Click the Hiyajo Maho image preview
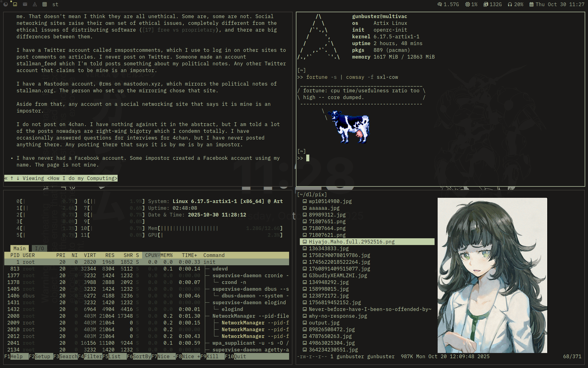This screenshot has height=368, width=588. click(x=492, y=275)
